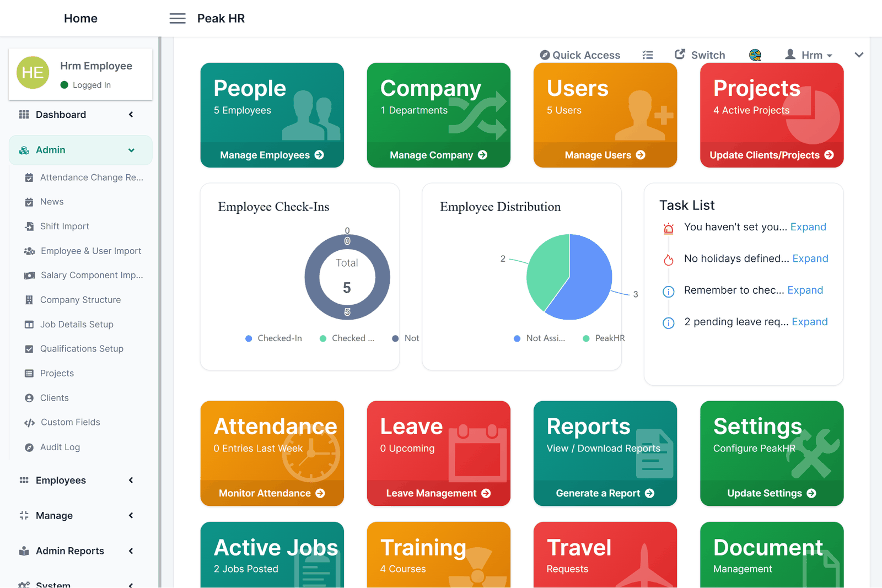Click the Shift Import file icon
Image resolution: width=882 pixels, height=588 pixels.
pyautogui.click(x=29, y=226)
